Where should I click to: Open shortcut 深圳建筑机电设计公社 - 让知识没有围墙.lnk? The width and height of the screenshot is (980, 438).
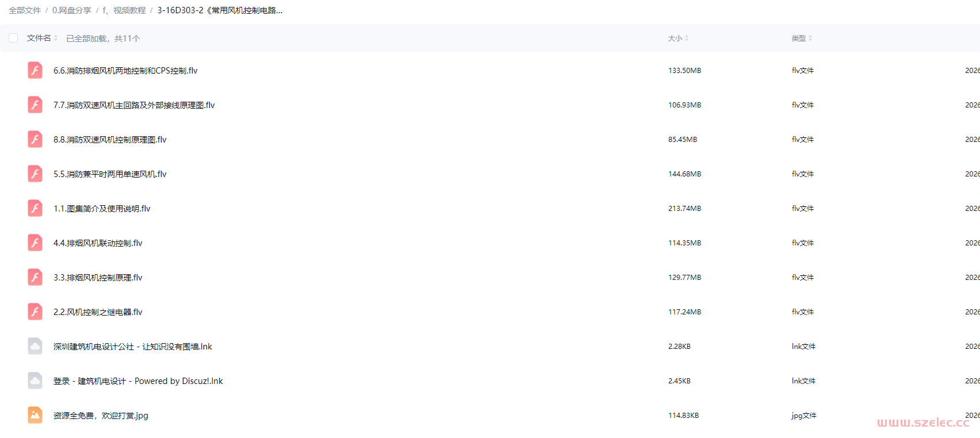pyautogui.click(x=133, y=347)
